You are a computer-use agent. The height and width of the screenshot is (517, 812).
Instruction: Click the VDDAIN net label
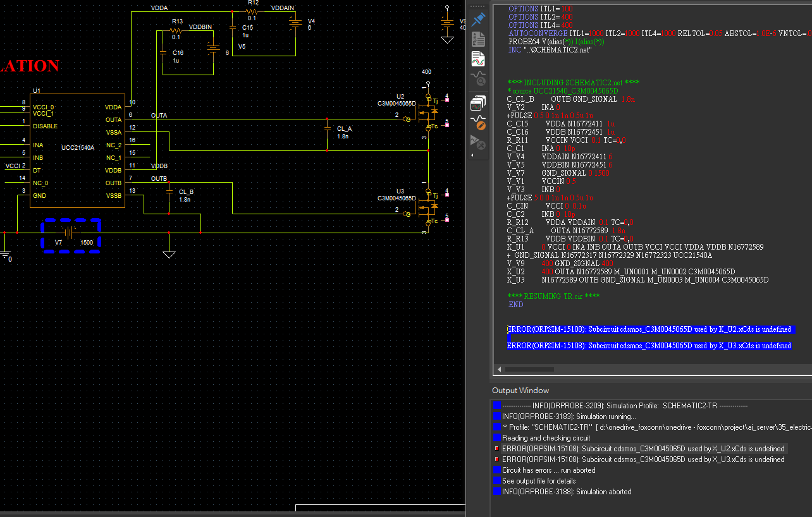[x=282, y=8]
